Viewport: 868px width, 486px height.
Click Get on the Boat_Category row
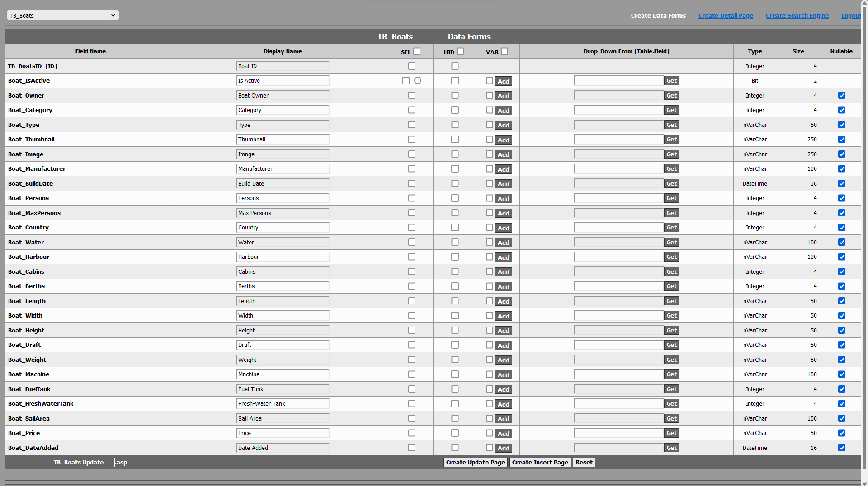pos(671,110)
